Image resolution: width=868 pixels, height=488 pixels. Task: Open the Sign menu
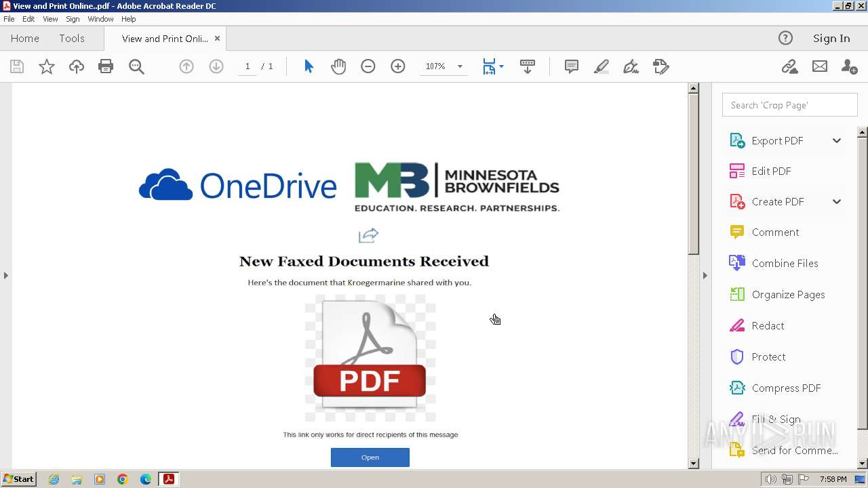pos(73,19)
